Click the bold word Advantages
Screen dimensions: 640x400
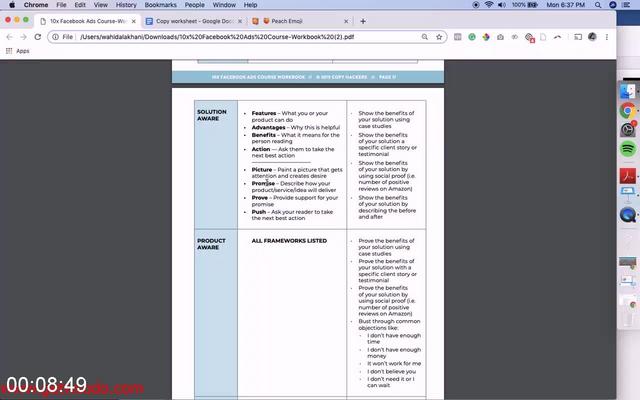268,127
